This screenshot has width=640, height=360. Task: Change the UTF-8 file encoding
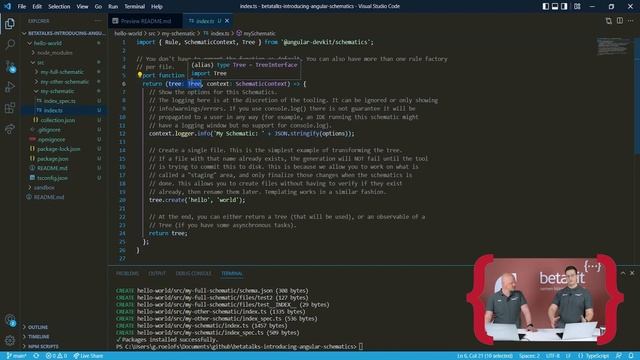point(553,356)
